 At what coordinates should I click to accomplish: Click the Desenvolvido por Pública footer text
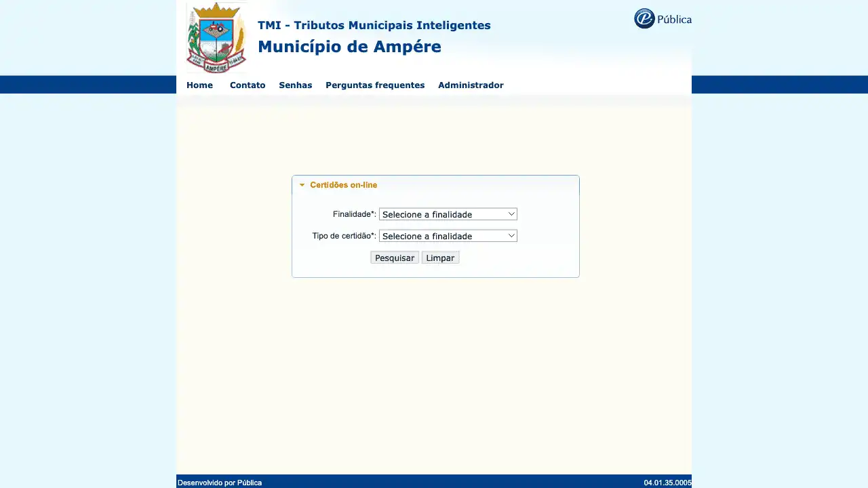coord(220,483)
